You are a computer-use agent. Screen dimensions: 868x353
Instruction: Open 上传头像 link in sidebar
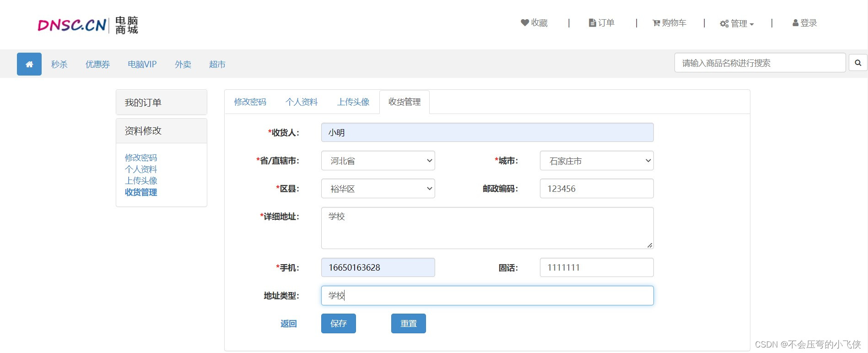(x=141, y=180)
